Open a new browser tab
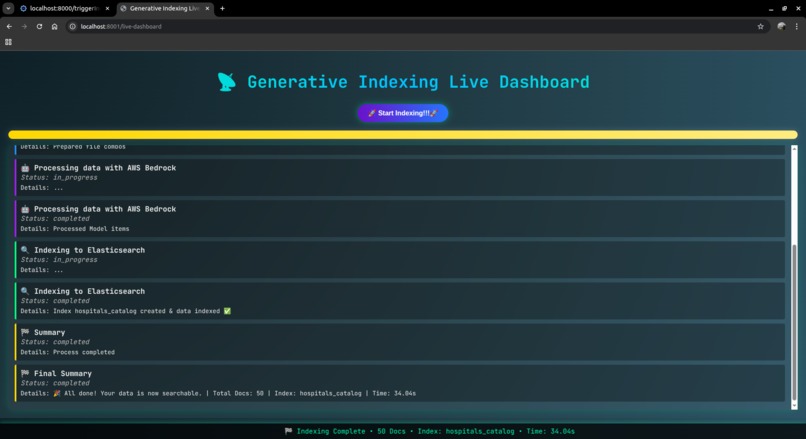Image resolution: width=806 pixels, height=439 pixels. coord(222,8)
